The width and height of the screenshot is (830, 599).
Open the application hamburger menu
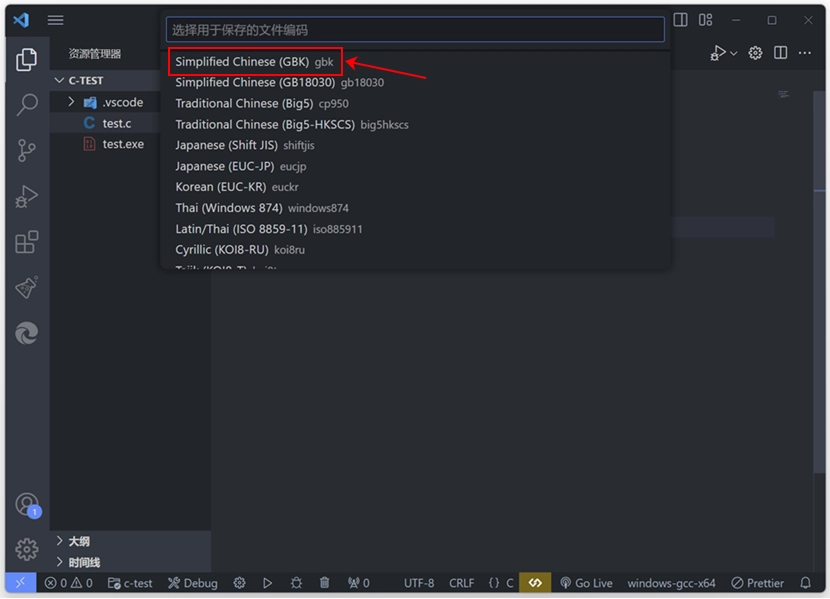coord(55,19)
